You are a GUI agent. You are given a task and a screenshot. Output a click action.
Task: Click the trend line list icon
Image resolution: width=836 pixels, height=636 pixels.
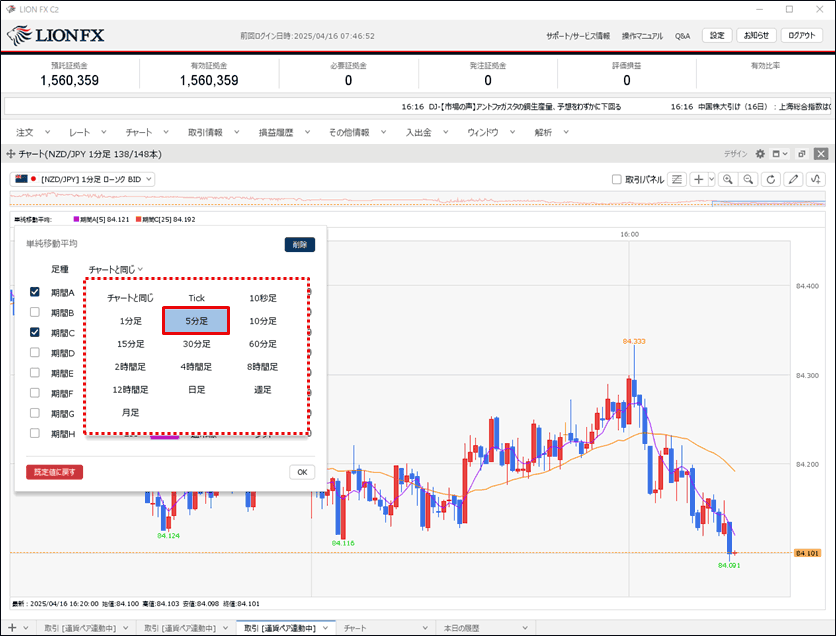point(677,180)
